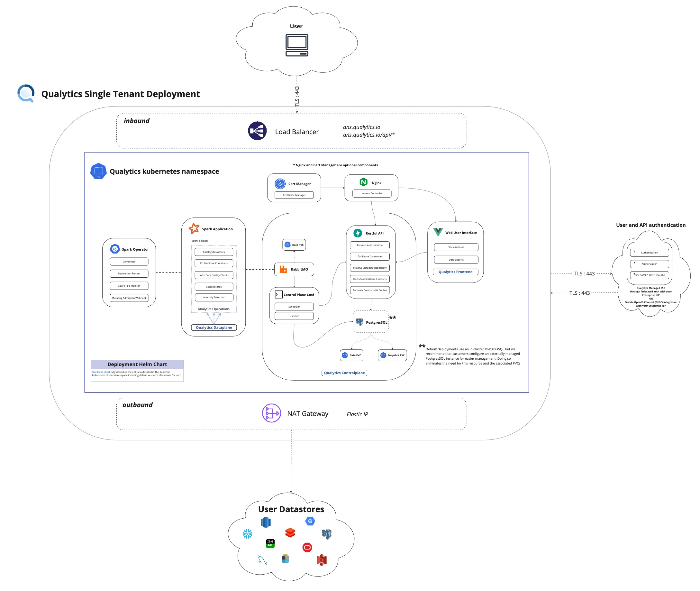700x591 pixels.
Task: Click the Qualytics Frontend label button
Action: (x=455, y=272)
